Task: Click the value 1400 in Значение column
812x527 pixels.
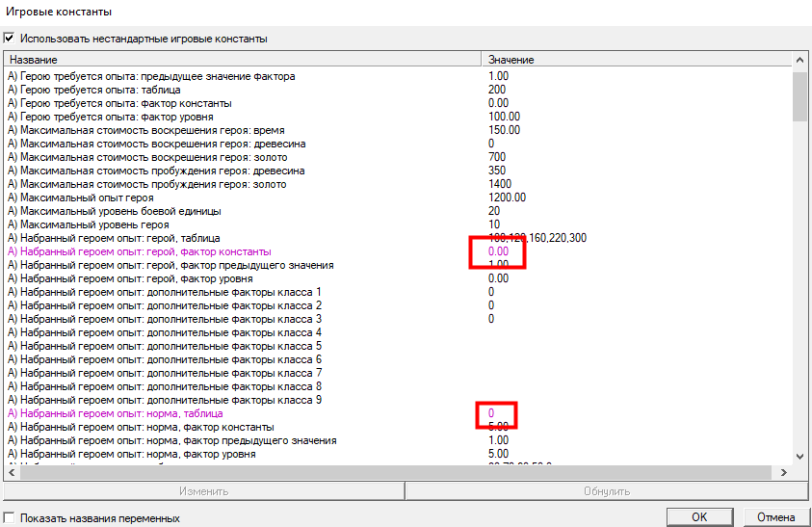Action: 500,184
